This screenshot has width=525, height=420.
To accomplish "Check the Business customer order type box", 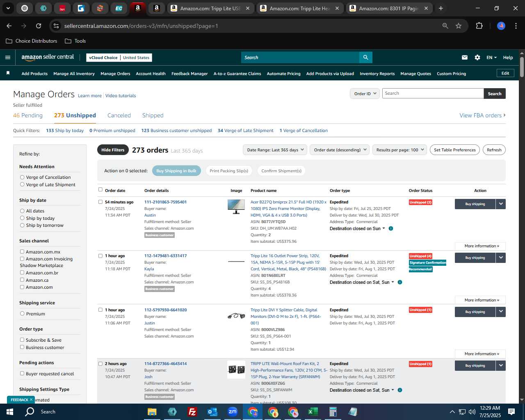I will pos(22,347).
